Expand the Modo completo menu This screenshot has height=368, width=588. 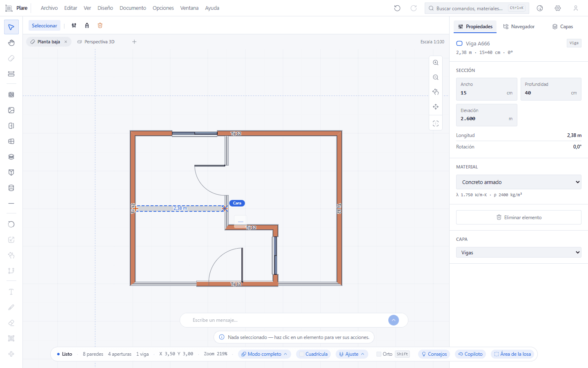(264, 354)
